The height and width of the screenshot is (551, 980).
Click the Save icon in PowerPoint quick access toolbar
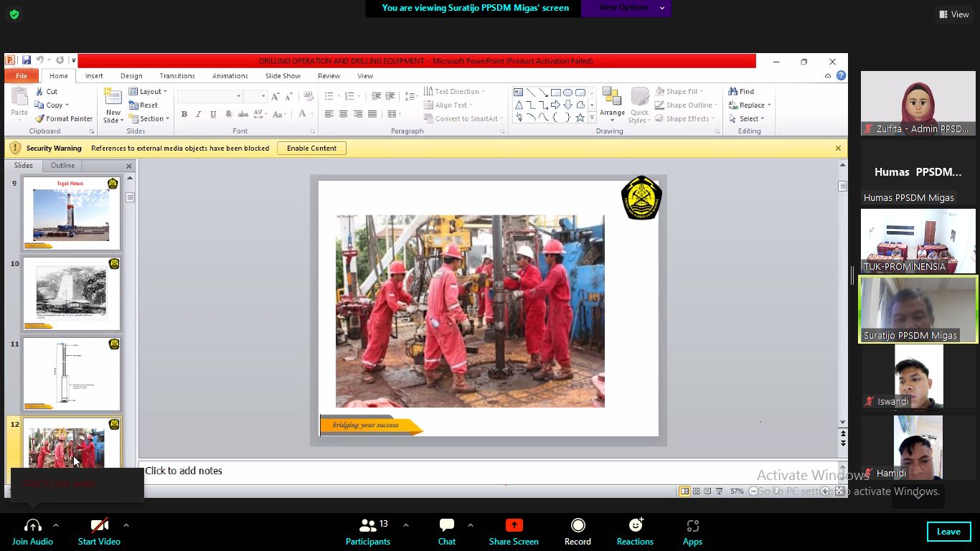click(x=27, y=60)
